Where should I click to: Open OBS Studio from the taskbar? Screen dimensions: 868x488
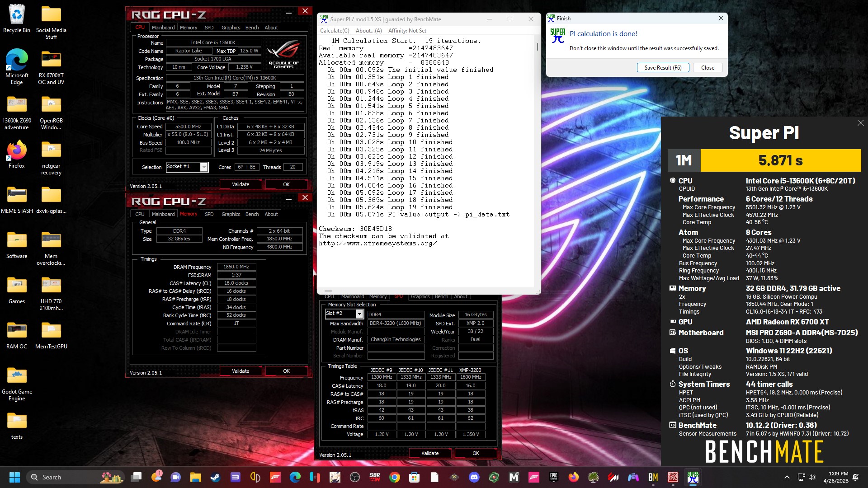355,477
